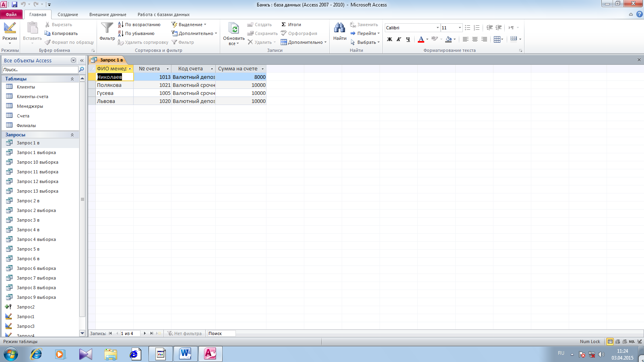Click the Help question mark icon
Image resolution: width=644 pixels, height=362 pixels.
[x=640, y=14]
